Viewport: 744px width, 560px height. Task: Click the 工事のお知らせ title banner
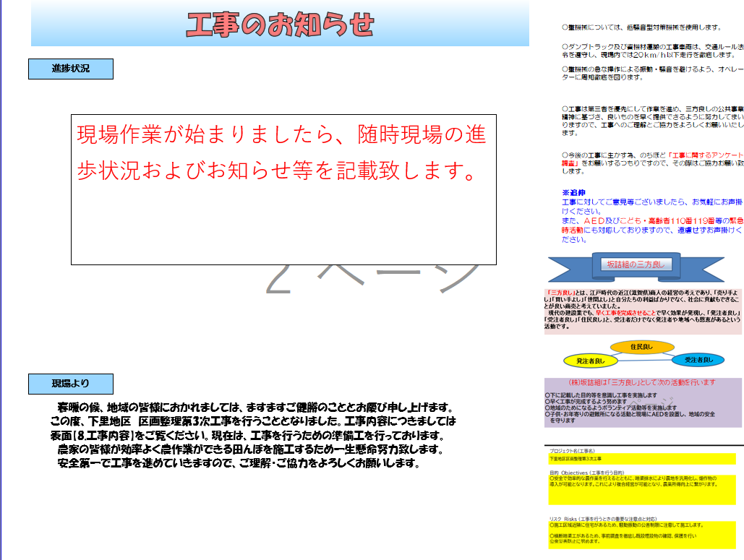[281, 25]
